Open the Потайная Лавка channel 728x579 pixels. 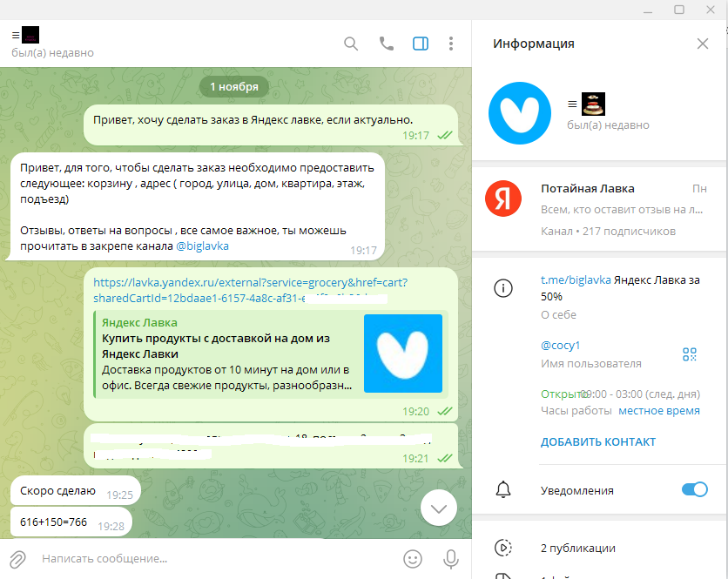600,210
